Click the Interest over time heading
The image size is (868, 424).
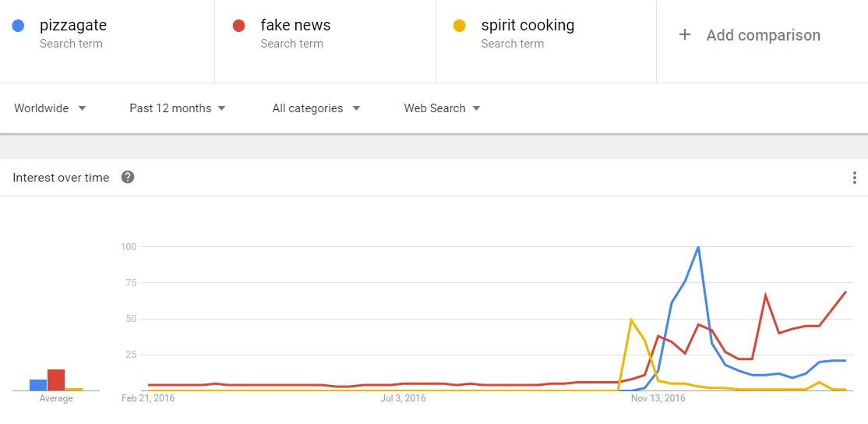(61, 178)
